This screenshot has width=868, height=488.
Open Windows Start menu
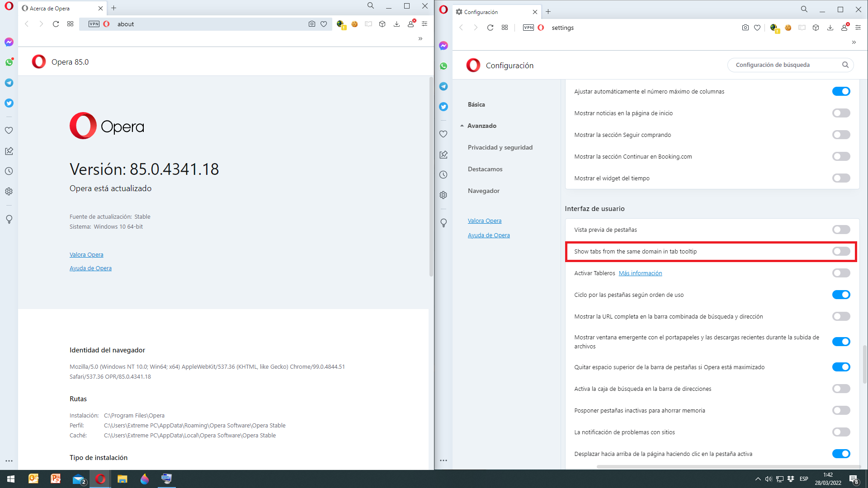(11, 479)
